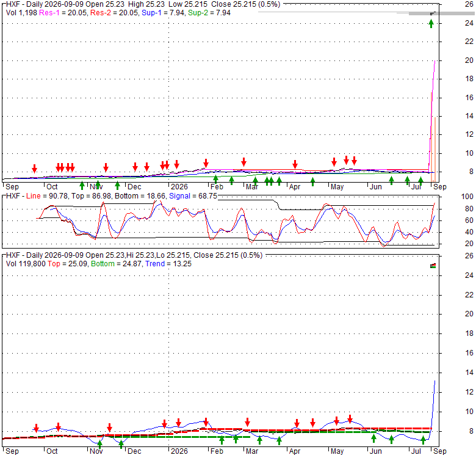Image resolution: width=476 pixels, height=455 pixels.
Task: Click the blue Signal label in oscillator panel
Action: point(179,196)
